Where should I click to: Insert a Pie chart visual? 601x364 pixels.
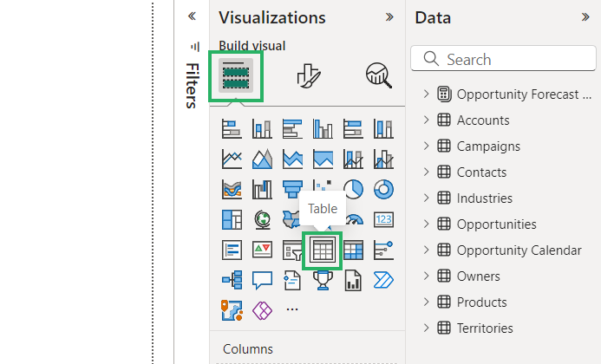pos(353,189)
